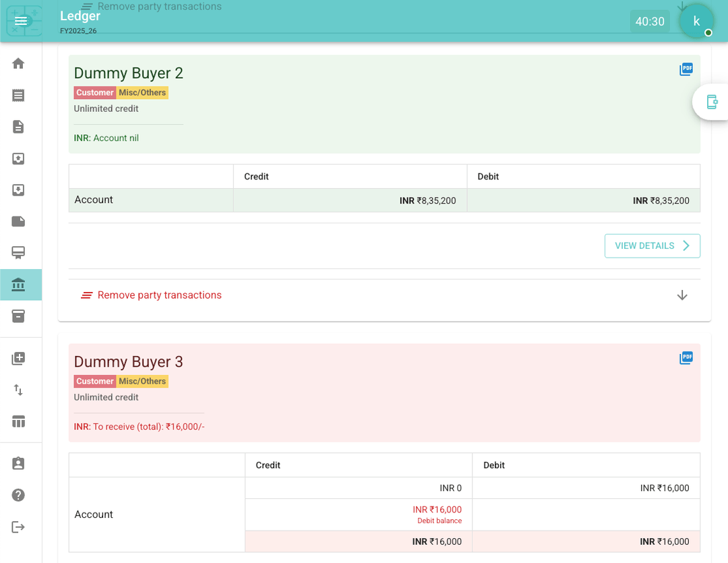Open the hamburger navigation menu
The image size is (728, 563).
[x=21, y=21]
